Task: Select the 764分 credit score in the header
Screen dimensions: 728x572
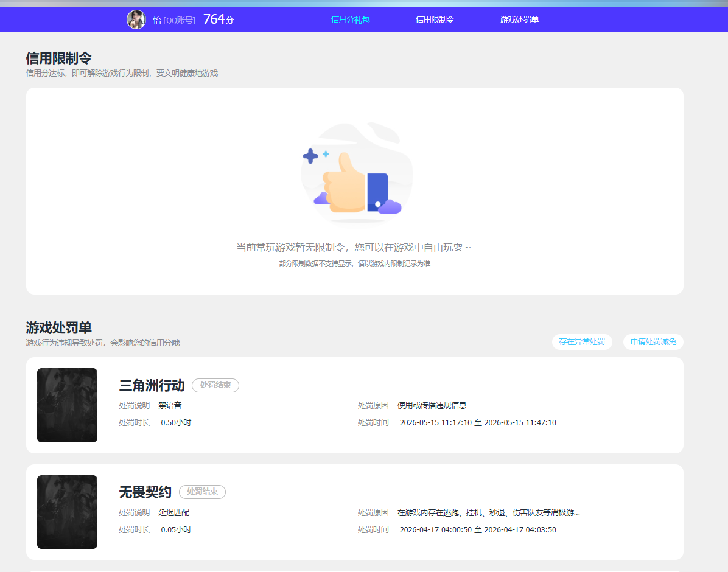Action: point(218,19)
